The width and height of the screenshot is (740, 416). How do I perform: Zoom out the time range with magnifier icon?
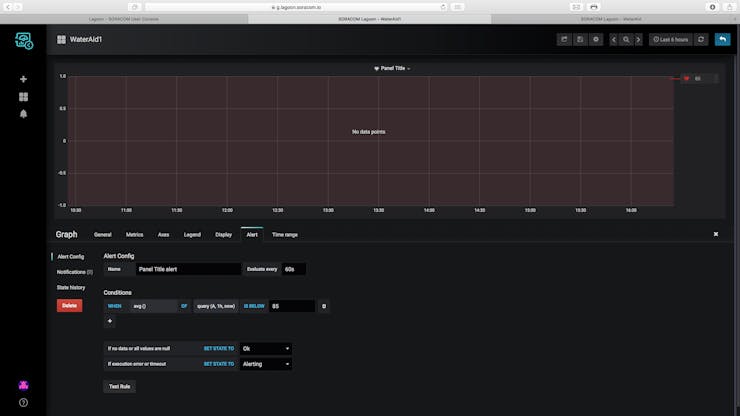click(x=626, y=40)
